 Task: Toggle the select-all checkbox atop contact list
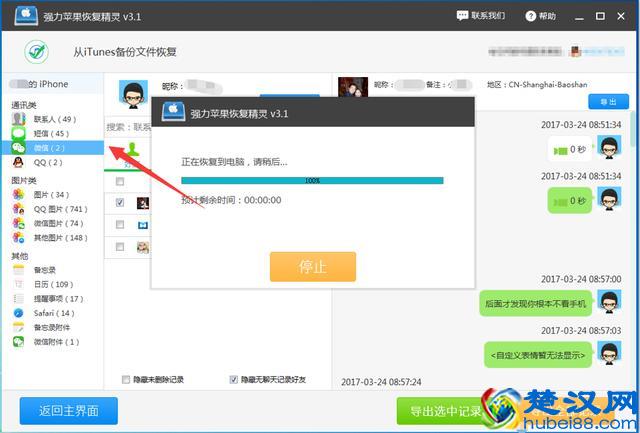120,181
